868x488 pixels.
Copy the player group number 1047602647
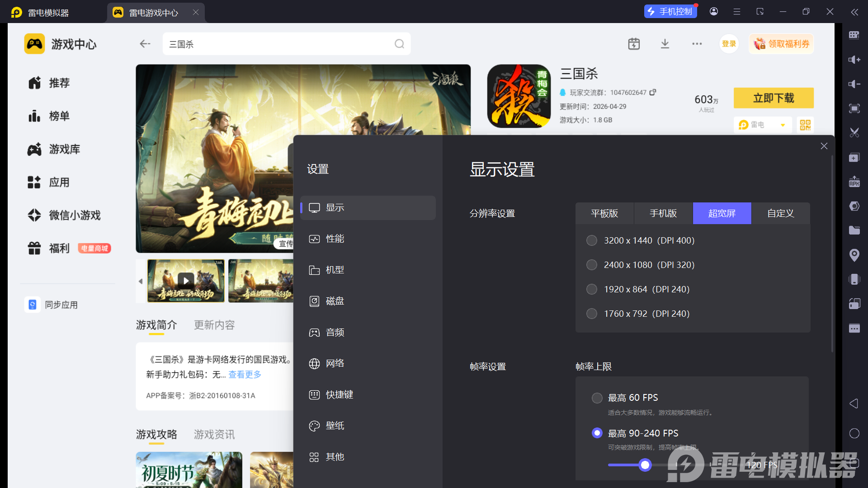pyautogui.click(x=653, y=92)
